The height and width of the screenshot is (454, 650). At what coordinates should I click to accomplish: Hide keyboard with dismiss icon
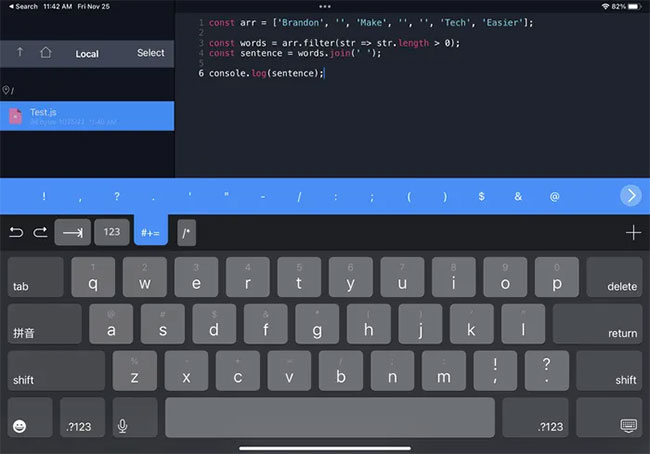point(609,418)
